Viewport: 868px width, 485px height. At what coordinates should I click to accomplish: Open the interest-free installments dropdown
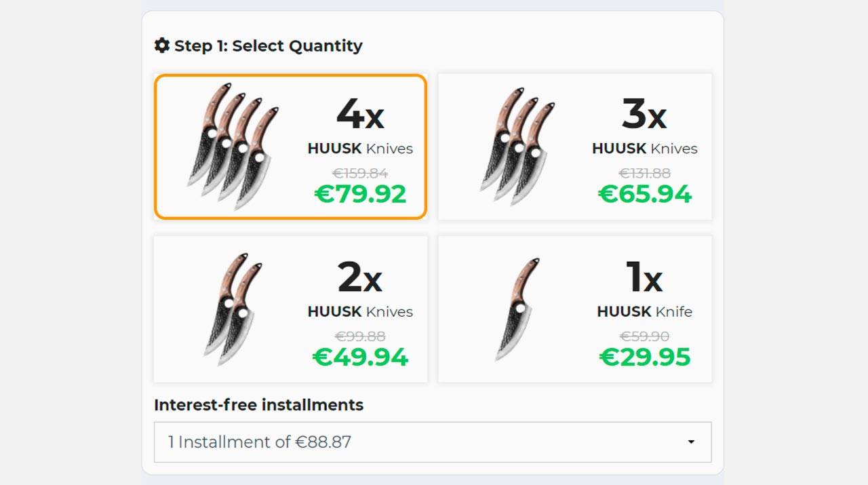[x=432, y=442]
